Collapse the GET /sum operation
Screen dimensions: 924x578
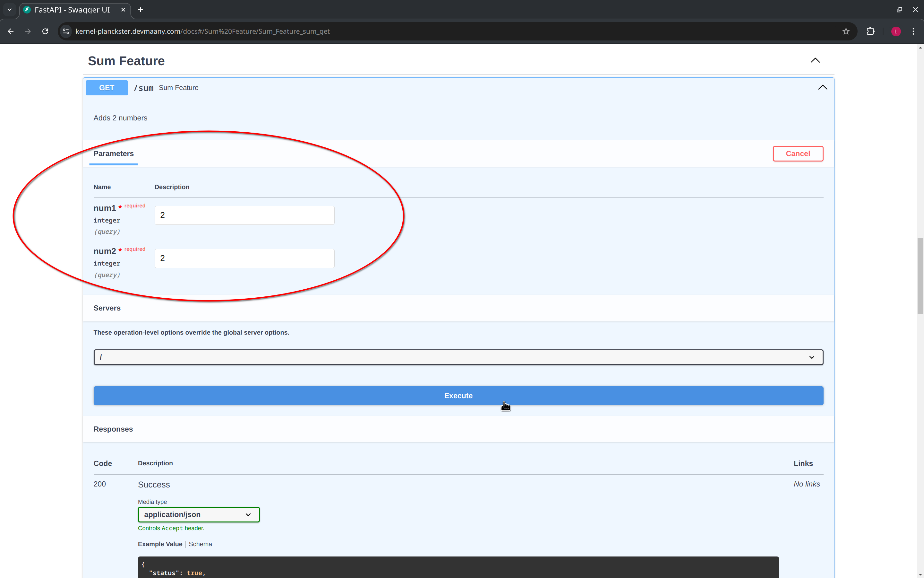822,88
